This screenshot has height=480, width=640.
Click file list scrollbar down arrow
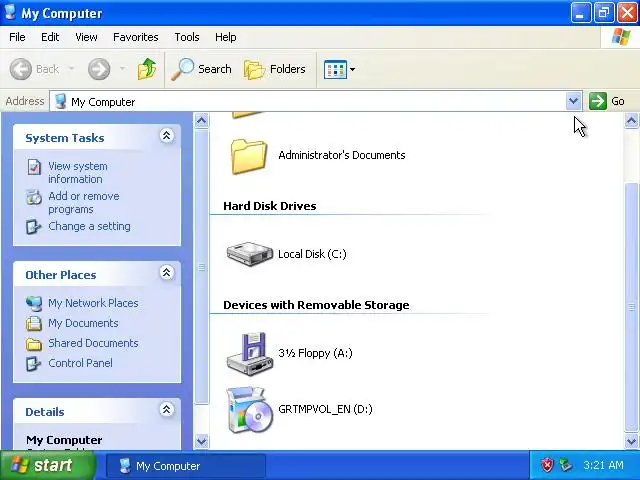pyautogui.click(x=631, y=441)
